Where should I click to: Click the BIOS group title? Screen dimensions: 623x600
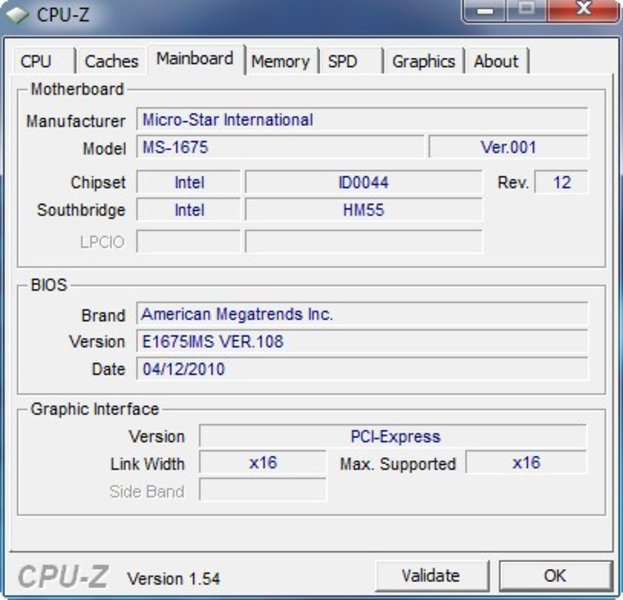(49, 285)
